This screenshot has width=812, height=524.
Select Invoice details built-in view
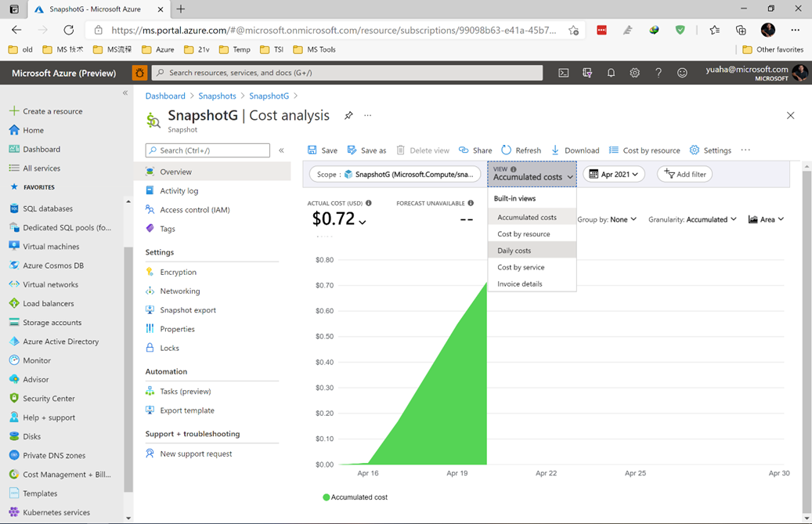tap(532, 284)
